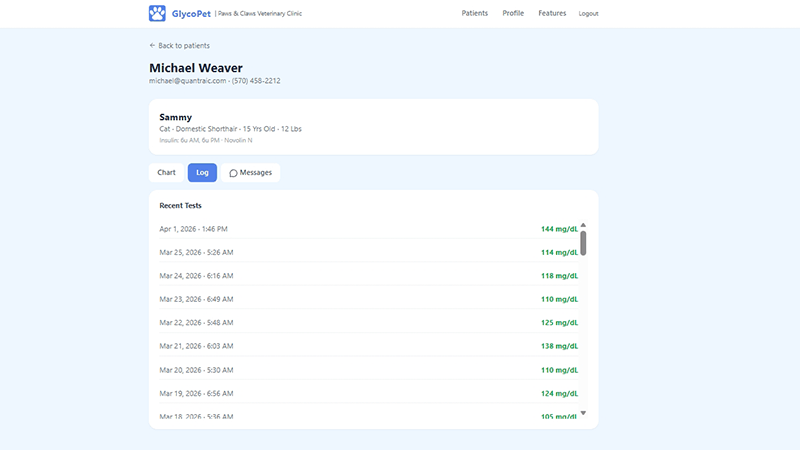800x450 pixels.
Task: Select the Mar 23, 2026 - 6:49 AM entry
Action: coord(368,299)
